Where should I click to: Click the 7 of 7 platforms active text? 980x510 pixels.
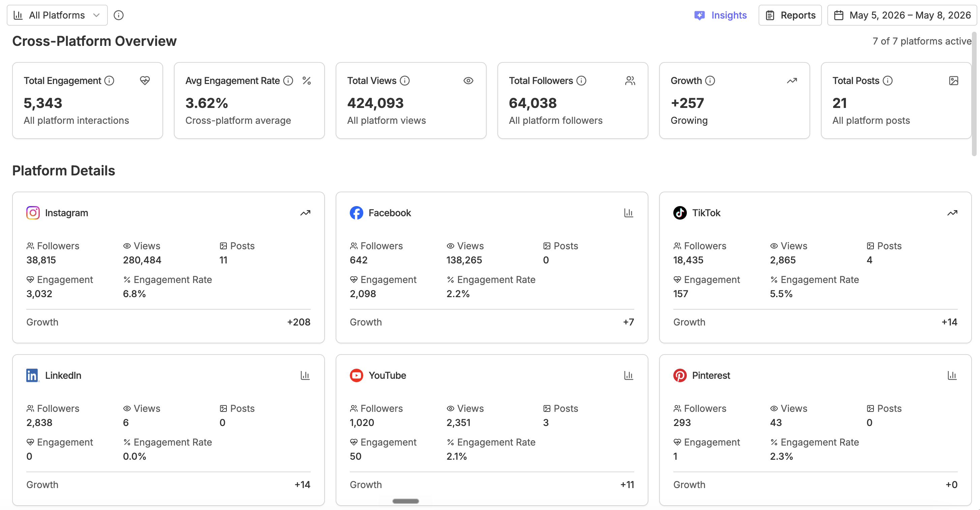tap(922, 41)
